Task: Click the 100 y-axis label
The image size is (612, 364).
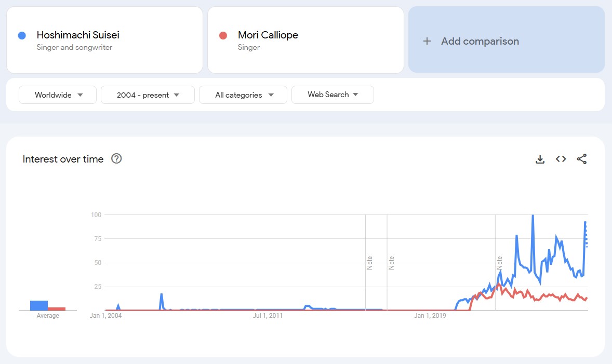Action: click(96, 215)
